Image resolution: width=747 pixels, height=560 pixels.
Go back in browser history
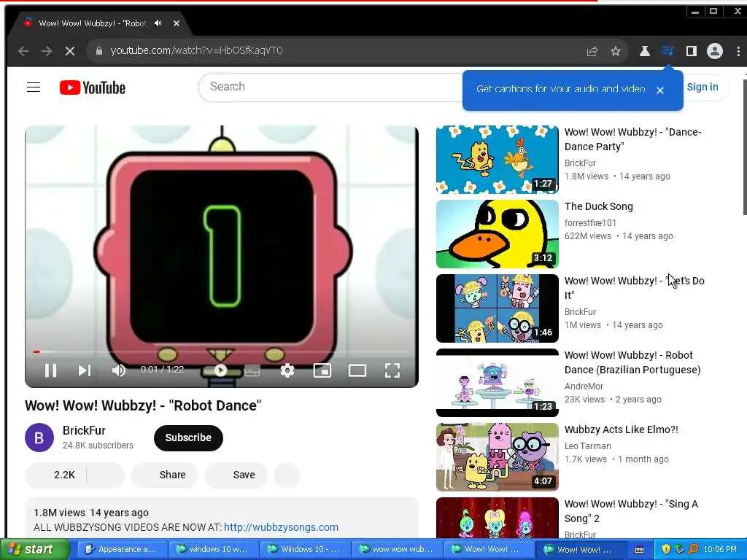point(23,51)
